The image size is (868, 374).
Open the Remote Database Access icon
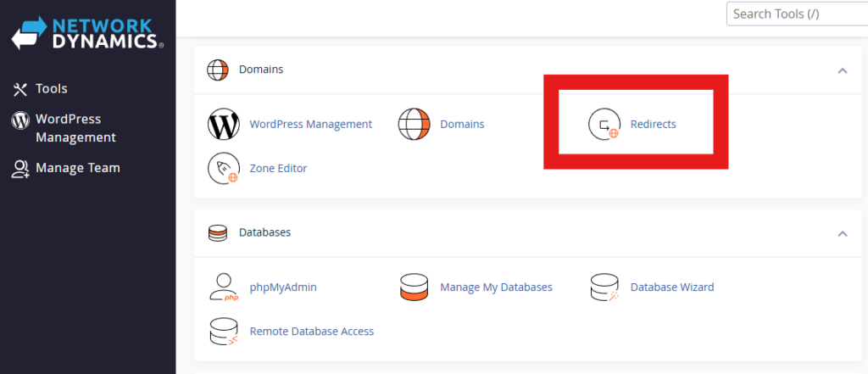point(224,332)
